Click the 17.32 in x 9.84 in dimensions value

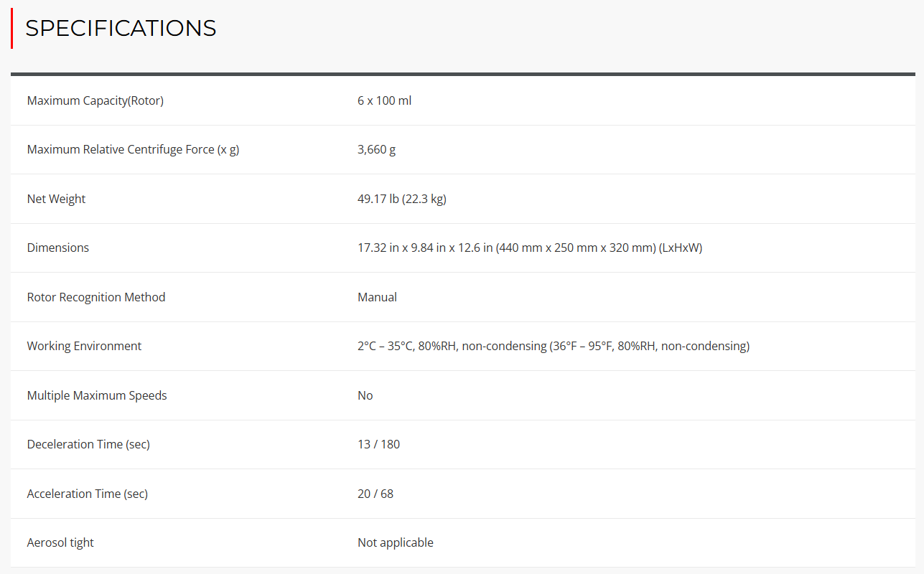point(530,248)
